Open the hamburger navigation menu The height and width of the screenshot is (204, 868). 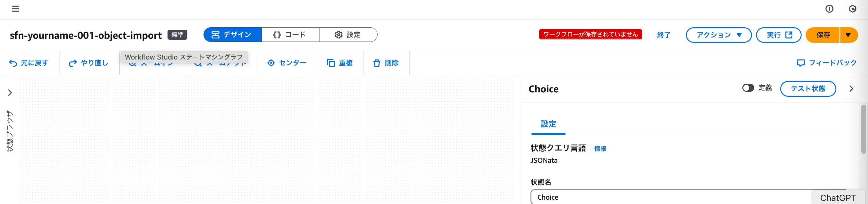(15, 9)
